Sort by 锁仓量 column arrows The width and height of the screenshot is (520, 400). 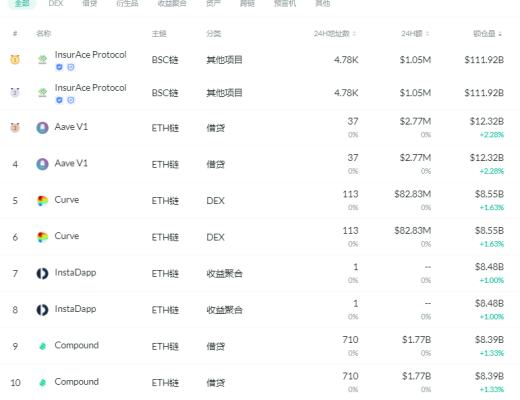[500, 34]
